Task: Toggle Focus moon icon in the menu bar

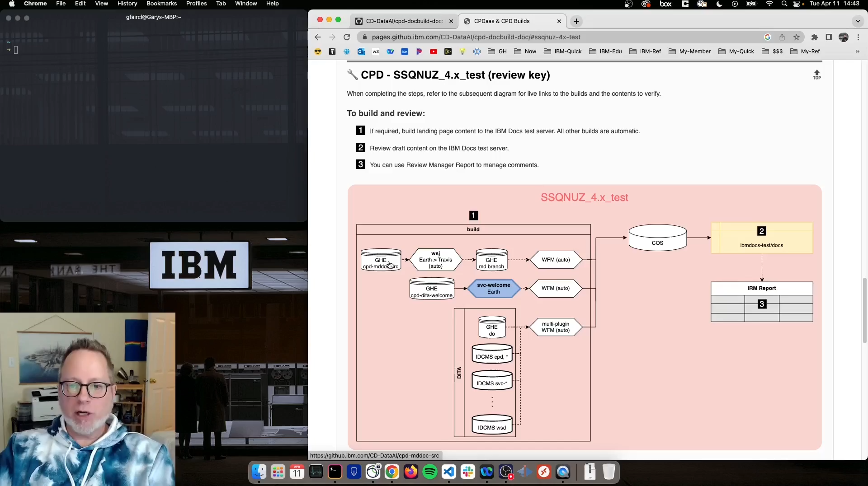Action: coord(719,4)
